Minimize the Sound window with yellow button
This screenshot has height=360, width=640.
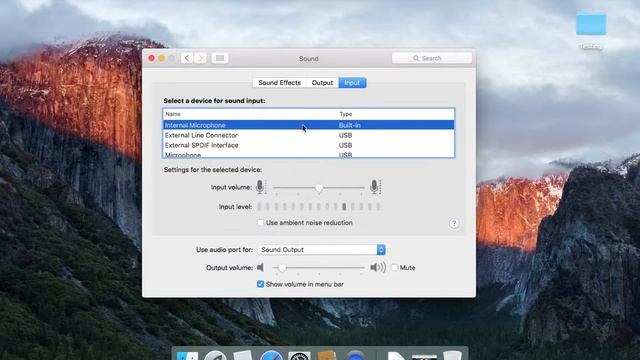pos(162,58)
